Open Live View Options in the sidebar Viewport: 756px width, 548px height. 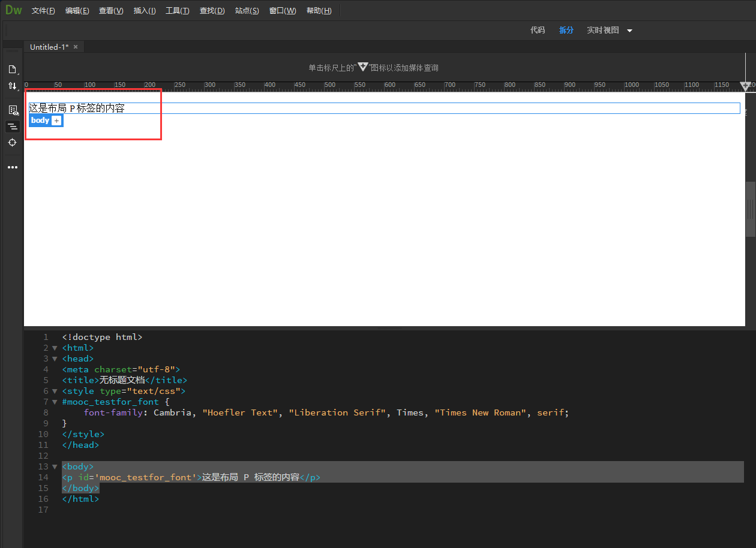[13, 110]
